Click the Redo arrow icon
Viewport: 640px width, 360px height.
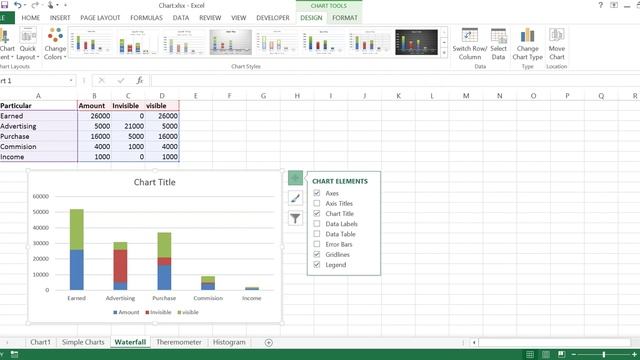35,5
